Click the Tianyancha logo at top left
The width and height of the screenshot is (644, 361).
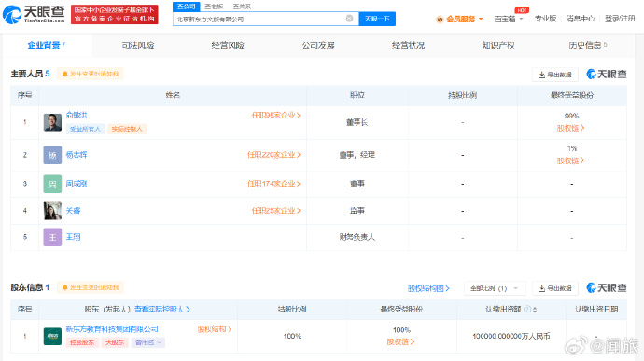34,14
